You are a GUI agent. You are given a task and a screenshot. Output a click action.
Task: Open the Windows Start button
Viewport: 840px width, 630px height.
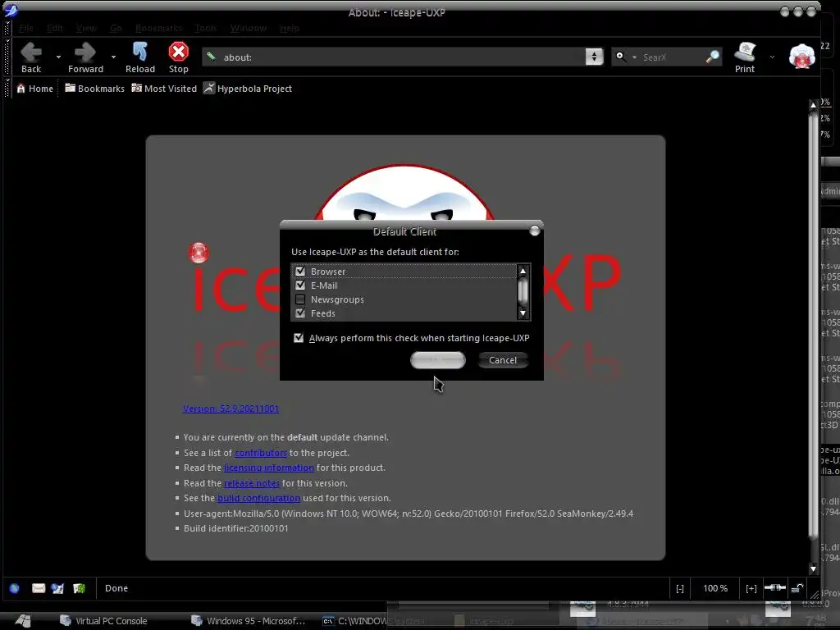22,621
